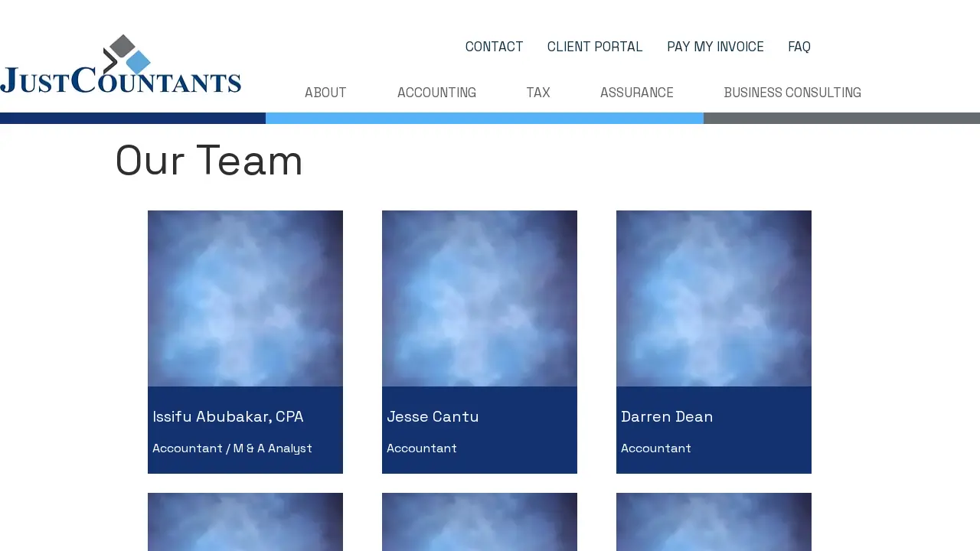Select the name Issifu Abubakar, CPA
The height and width of the screenshot is (551, 980).
228,416
